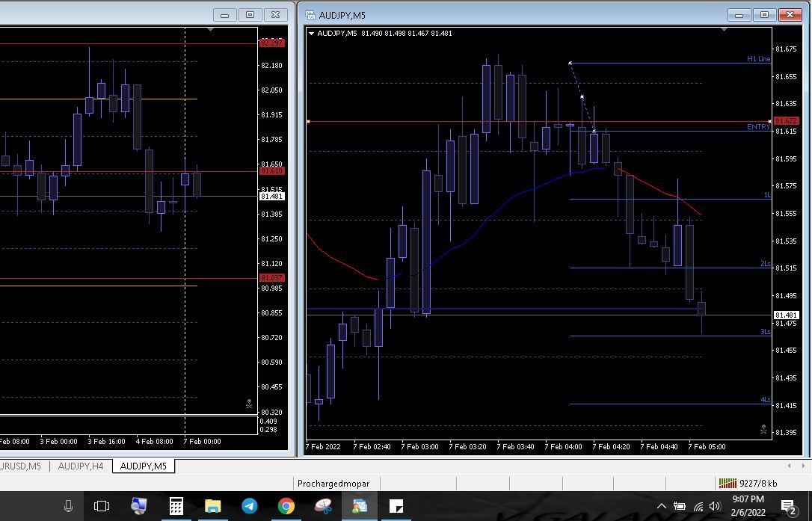Click the triangle beside AUDJPY,M5 chart label
Viewport: 812px width, 521px height.
click(x=312, y=33)
